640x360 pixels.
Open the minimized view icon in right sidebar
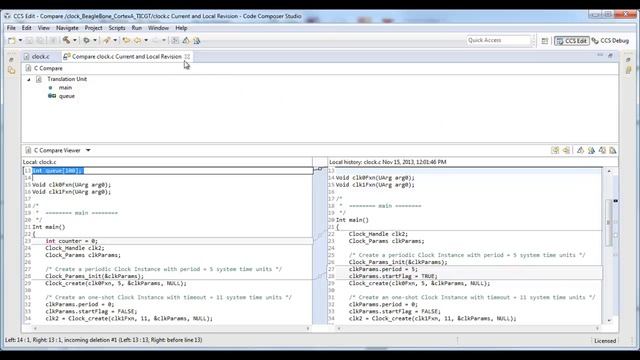pyautogui.click(x=629, y=70)
